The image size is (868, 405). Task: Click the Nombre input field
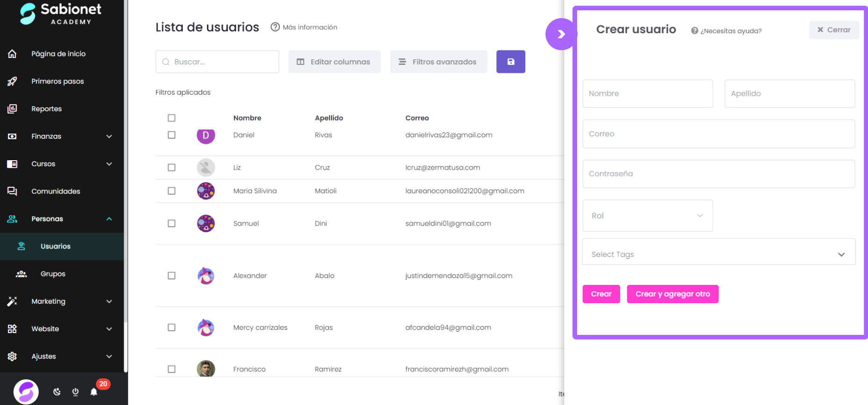click(x=648, y=93)
